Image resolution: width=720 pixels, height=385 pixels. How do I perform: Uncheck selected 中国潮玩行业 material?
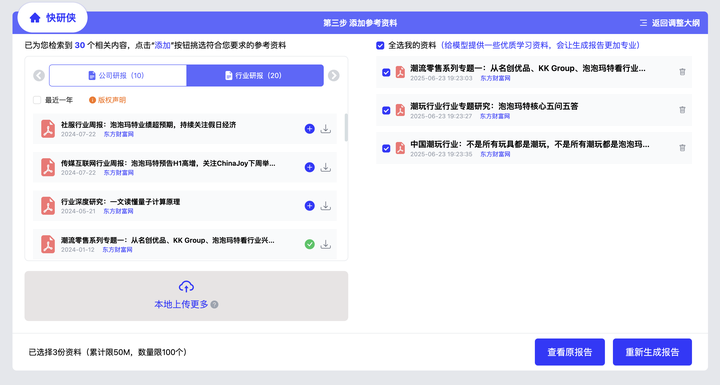(x=386, y=148)
